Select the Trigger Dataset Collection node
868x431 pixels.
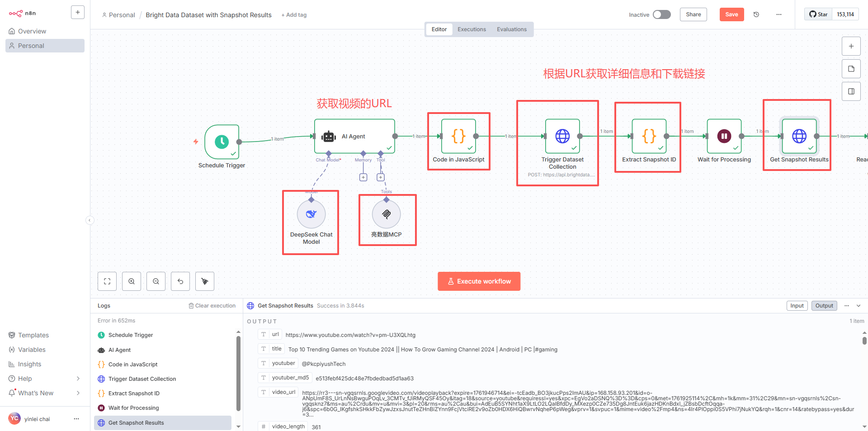point(562,136)
